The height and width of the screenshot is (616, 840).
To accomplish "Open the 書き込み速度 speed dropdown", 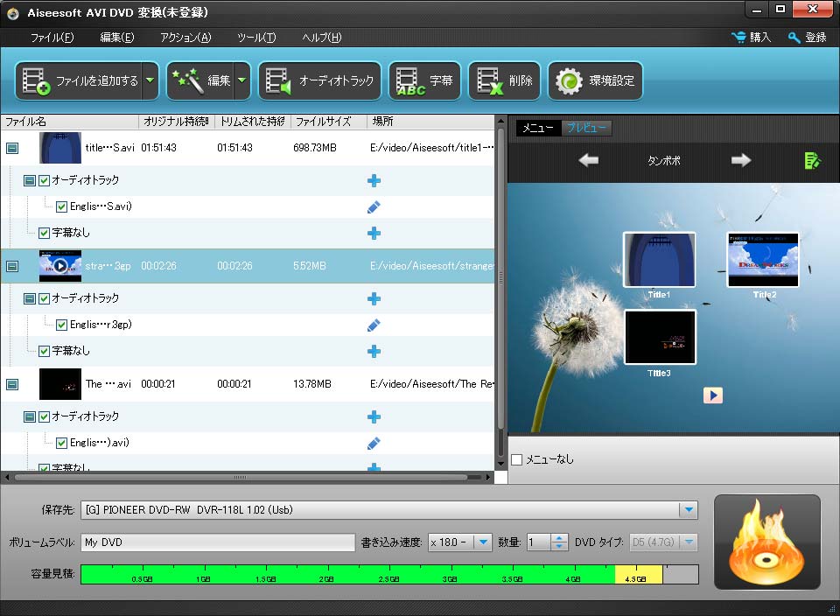I will (x=483, y=542).
